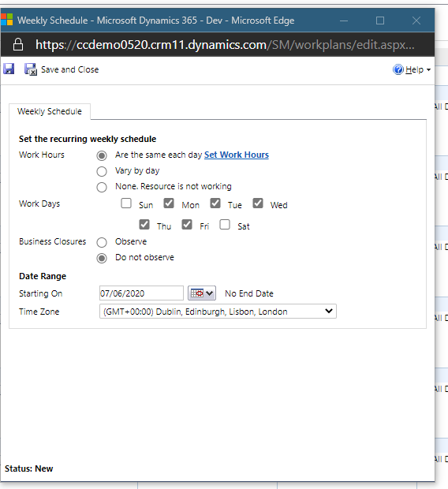Viewport: 448px width, 489px height.
Task: Minimize the Weekly Schedule window
Action: 344,21
